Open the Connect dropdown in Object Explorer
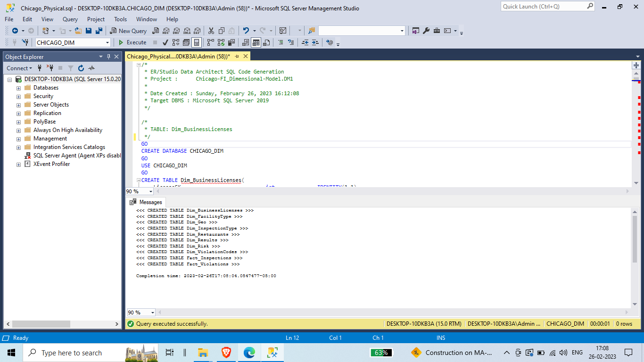 (19, 68)
